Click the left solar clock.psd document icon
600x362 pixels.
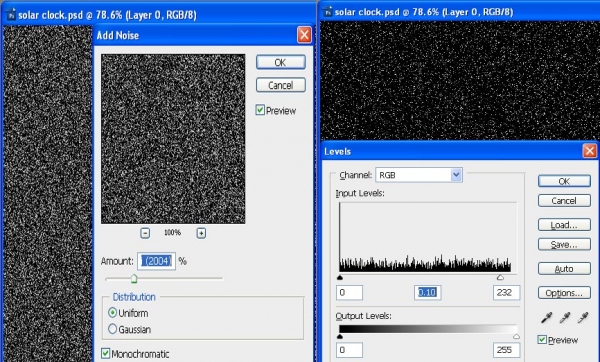click(11, 15)
